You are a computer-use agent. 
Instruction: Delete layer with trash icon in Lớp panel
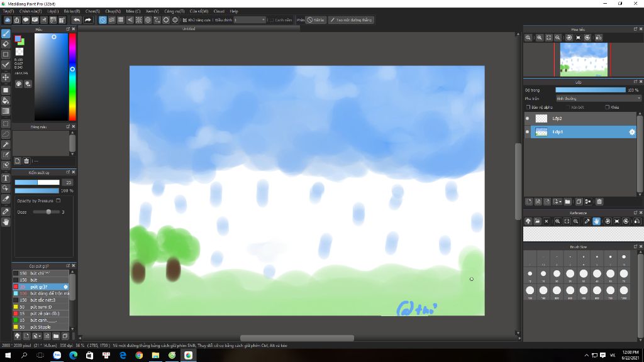[x=599, y=202]
